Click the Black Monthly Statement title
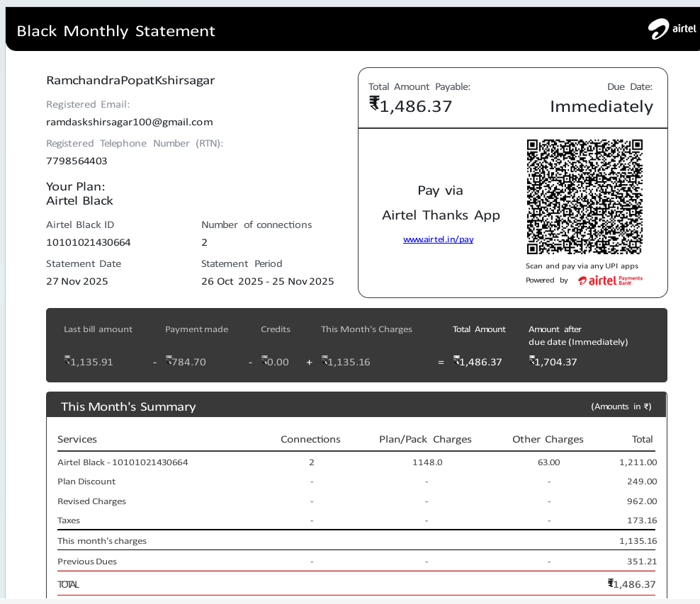This screenshot has width=700, height=604. (115, 31)
